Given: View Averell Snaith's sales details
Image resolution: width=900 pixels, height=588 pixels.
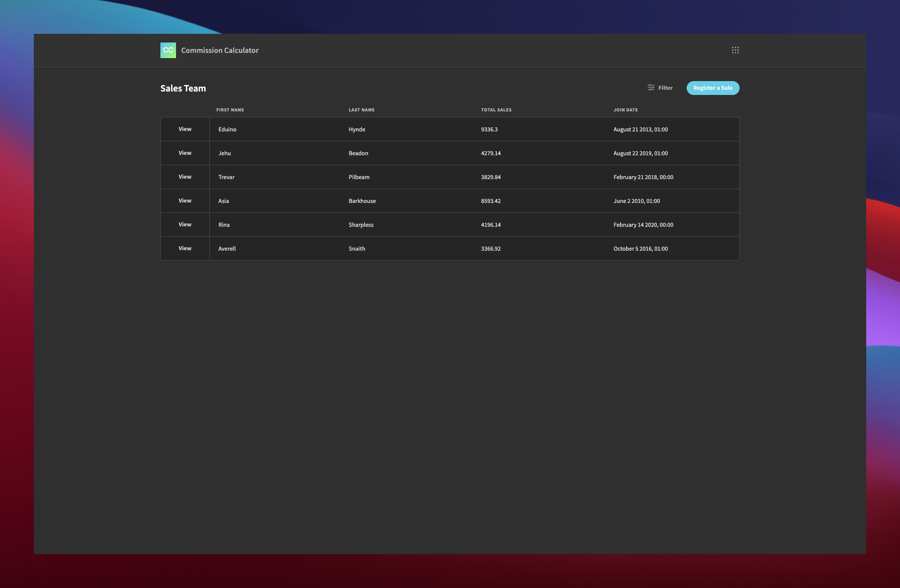Looking at the screenshot, I should (185, 248).
